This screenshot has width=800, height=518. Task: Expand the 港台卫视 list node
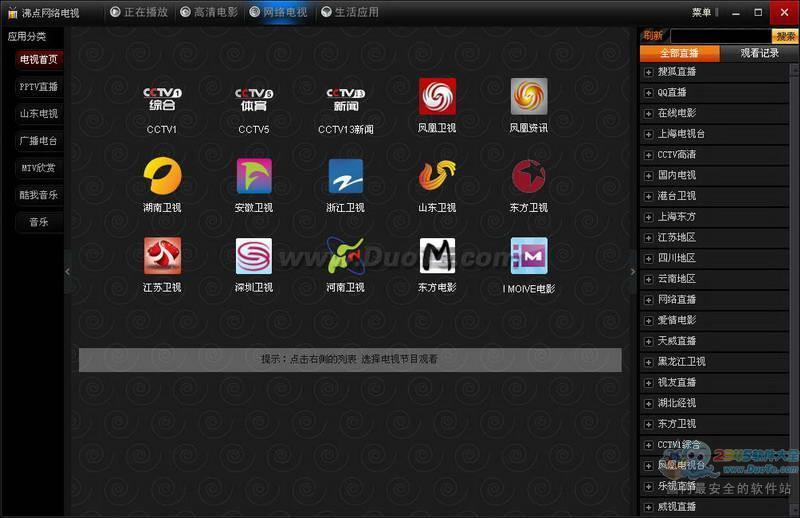[648, 196]
